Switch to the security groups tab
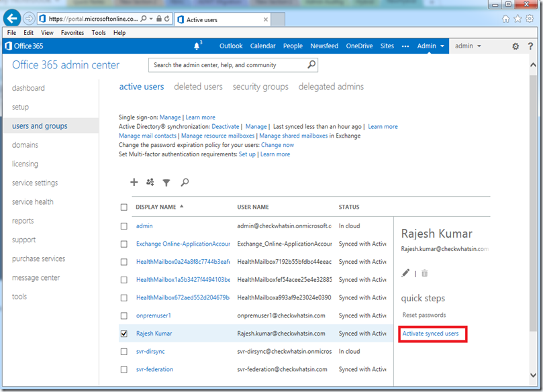543x392 pixels. [260, 87]
